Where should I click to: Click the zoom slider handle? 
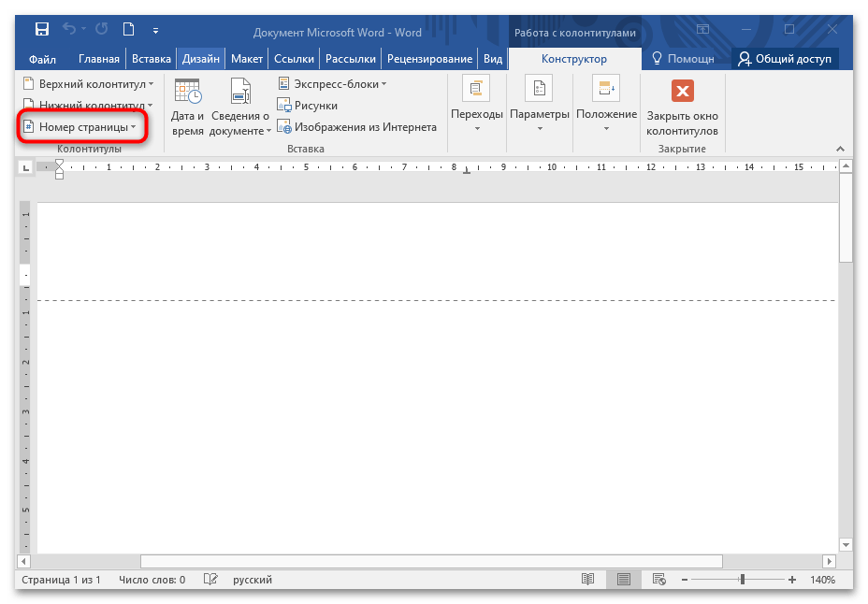coord(744,580)
